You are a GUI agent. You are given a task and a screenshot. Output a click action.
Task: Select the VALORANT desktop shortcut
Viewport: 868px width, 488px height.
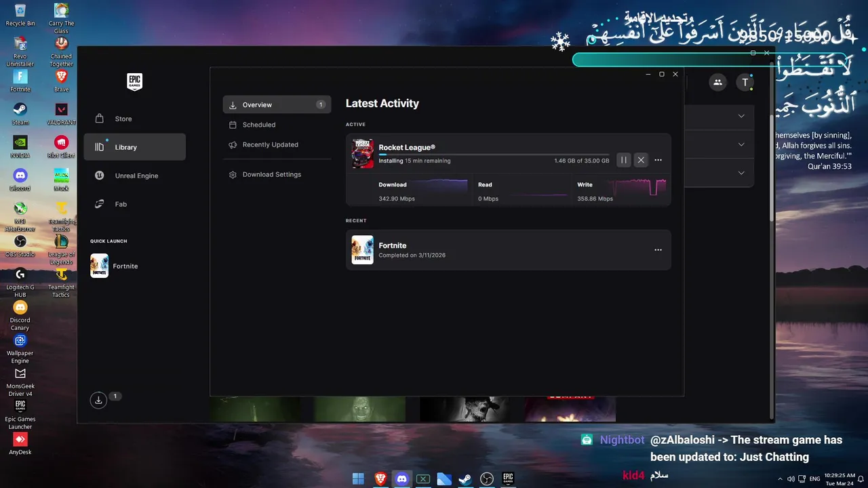61,115
